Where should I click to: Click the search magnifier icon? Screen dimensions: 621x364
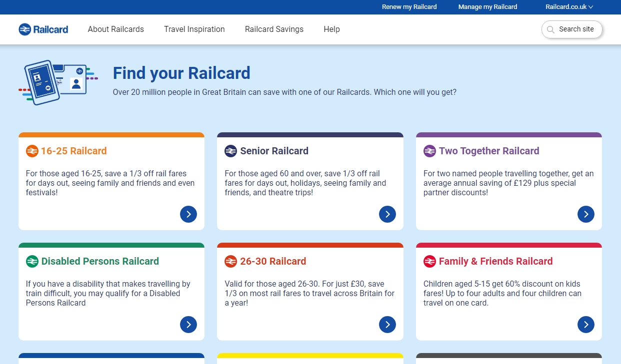[x=550, y=29]
